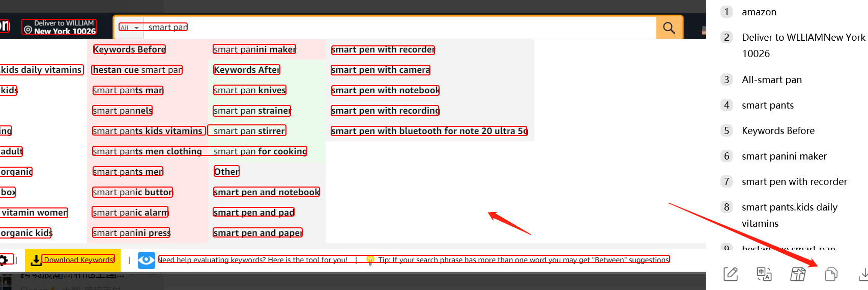Select result row 2 Deliver to WLLIAMNew York

(x=803, y=45)
